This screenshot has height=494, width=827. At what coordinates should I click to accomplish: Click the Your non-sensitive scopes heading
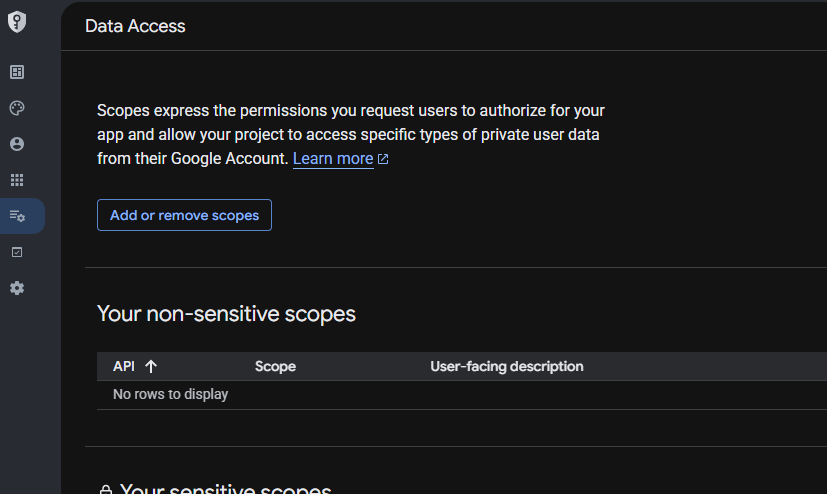(226, 314)
